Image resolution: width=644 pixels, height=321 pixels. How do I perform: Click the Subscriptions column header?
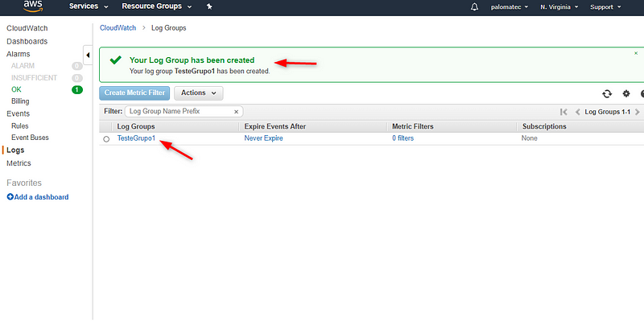544,126
